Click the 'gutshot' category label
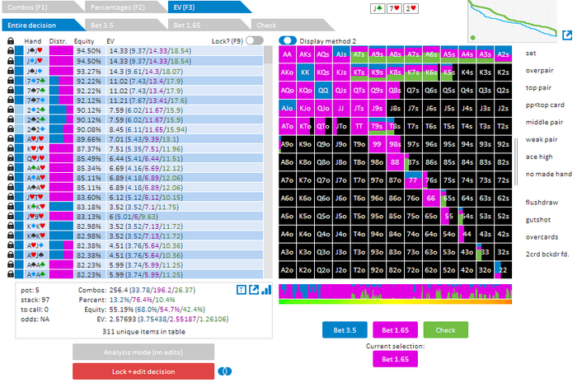577x392 pixels. point(538,220)
